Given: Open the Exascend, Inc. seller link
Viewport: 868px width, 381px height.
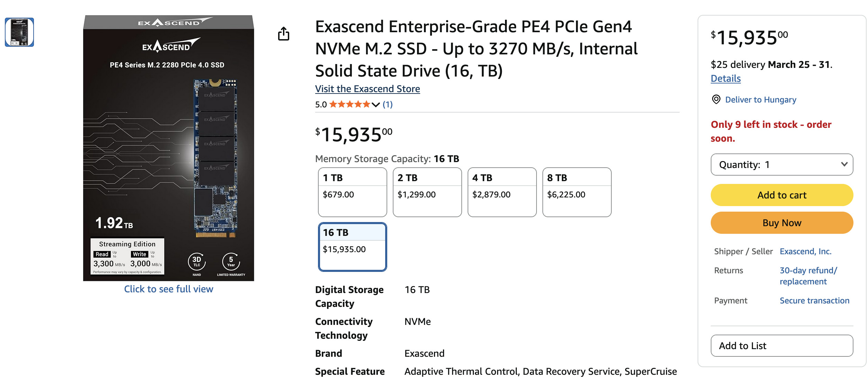Looking at the screenshot, I should 805,251.
